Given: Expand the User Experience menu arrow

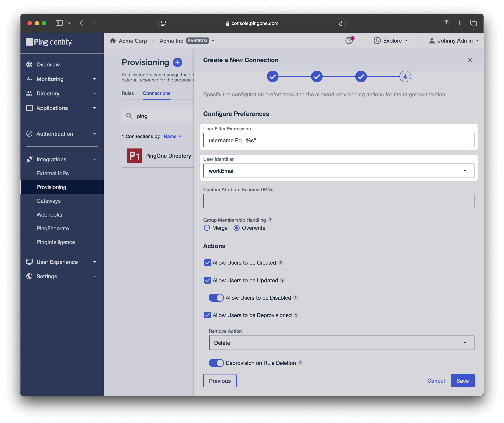Looking at the screenshot, I should click(95, 262).
